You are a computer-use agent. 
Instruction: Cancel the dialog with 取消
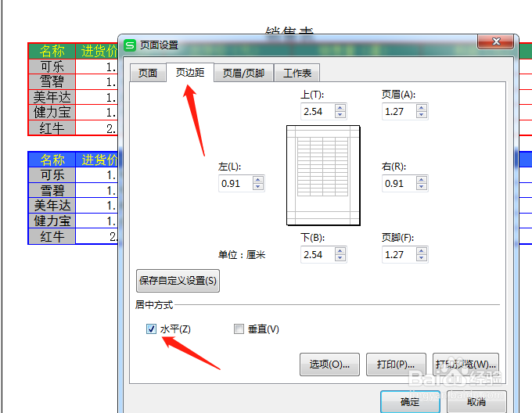[476, 402]
